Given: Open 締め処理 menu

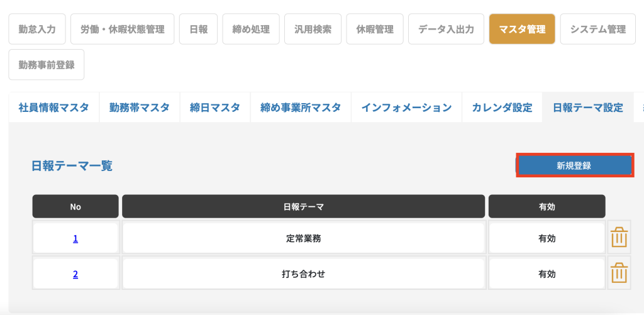Looking at the screenshot, I should coord(251,29).
